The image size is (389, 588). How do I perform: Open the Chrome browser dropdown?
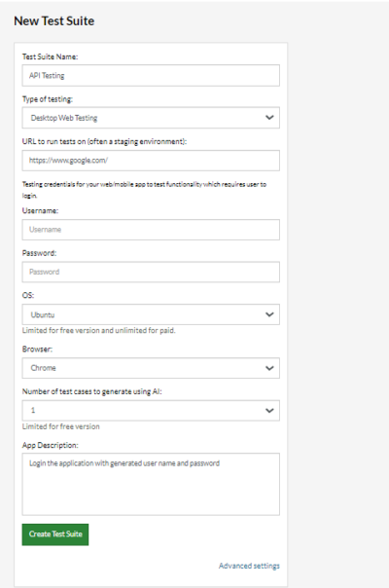pyautogui.click(x=151, y=368)
